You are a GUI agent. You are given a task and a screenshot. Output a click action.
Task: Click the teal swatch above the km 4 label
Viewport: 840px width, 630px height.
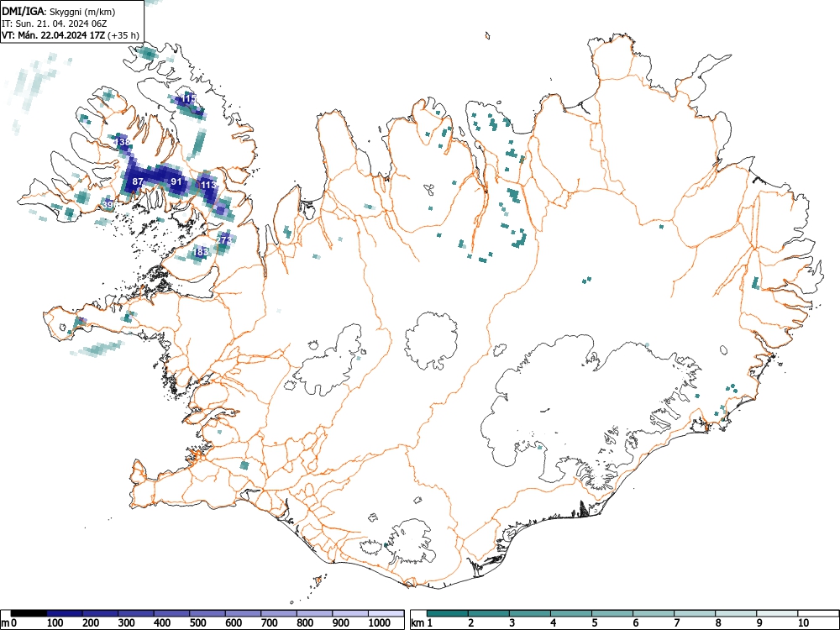571,613
